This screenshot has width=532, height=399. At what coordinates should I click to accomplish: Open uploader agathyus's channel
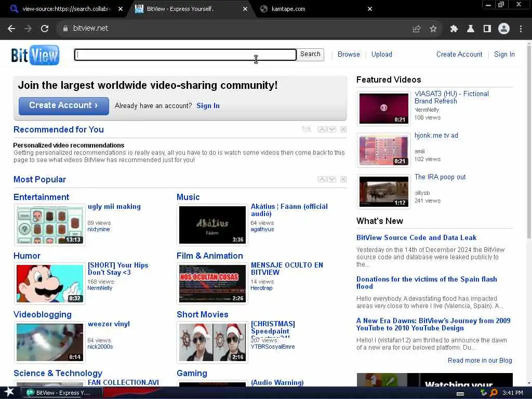point(262,229)
